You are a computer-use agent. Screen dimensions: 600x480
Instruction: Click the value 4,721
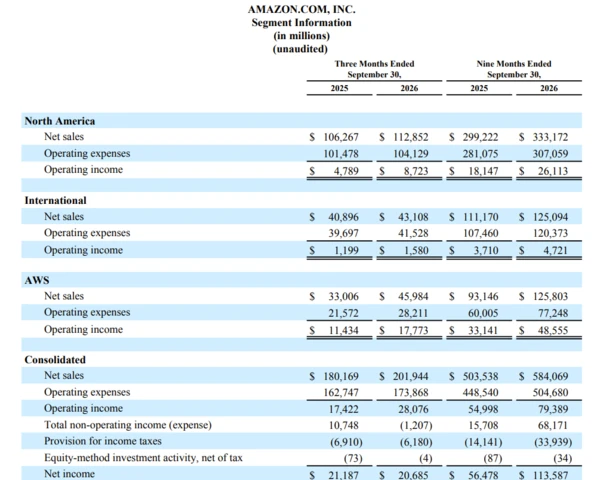coord(556,250)
